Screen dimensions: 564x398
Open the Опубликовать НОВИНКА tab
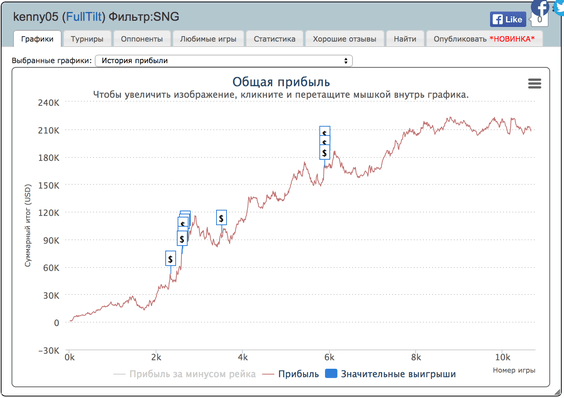click(484, 39)
